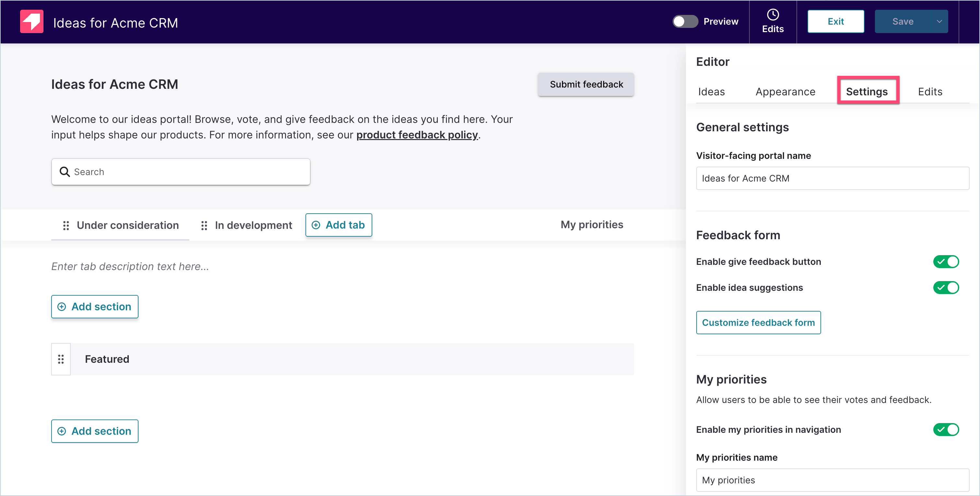This screenshot has width=980, height=496.
Task: Disable the give feedback button toggle
Action: (946, 262)
